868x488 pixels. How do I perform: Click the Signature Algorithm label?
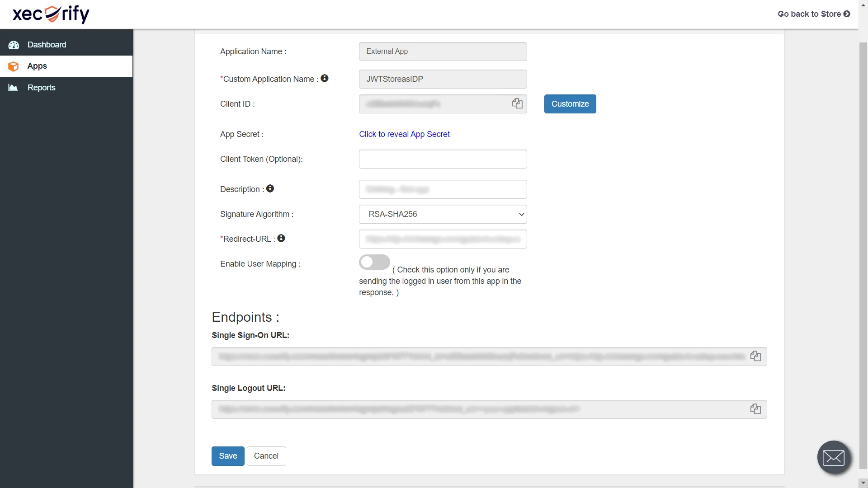257,214
